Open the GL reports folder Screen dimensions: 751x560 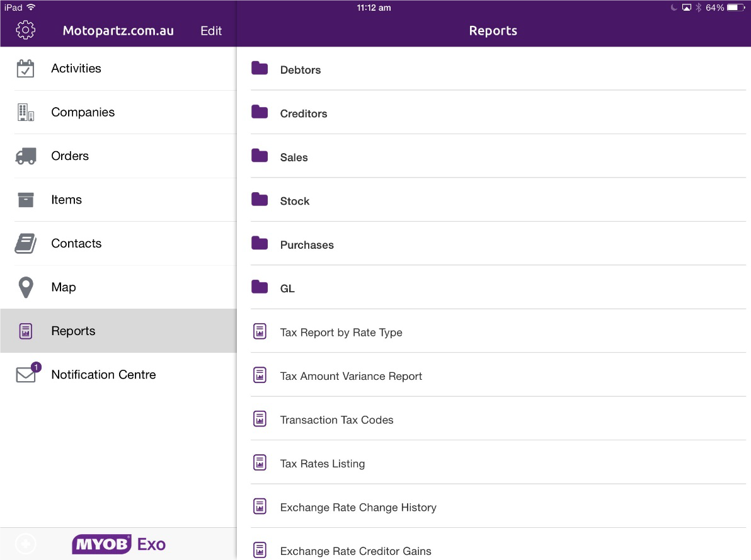(x=287, y=289)
